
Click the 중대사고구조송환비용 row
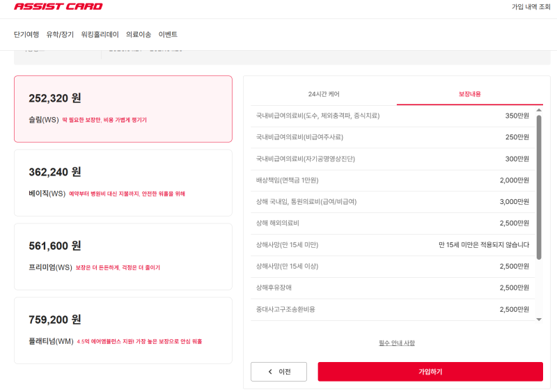pyautogui.click(x=393, y=309)
